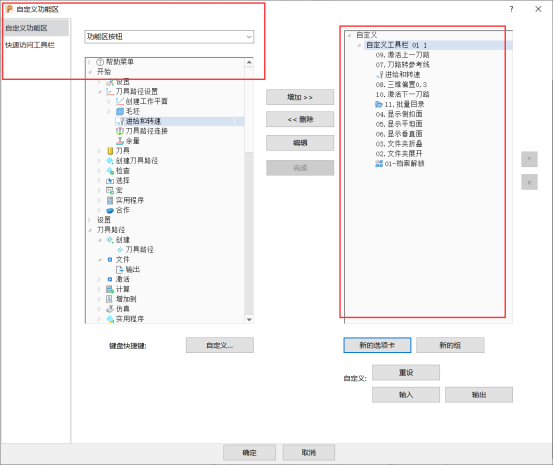
Task: Click the 宏 macro icon
Action: click(x=110, y=190)
